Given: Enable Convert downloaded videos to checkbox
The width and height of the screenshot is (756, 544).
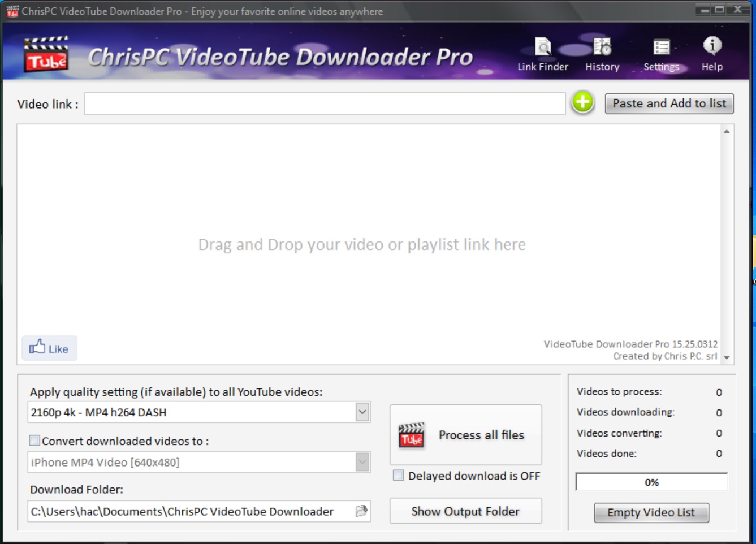Looking at the screenshot, I should point(34,441).
